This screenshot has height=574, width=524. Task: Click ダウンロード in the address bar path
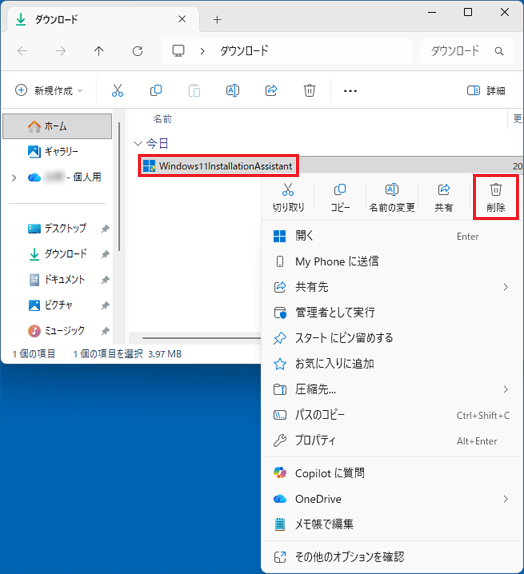(244, 51)
